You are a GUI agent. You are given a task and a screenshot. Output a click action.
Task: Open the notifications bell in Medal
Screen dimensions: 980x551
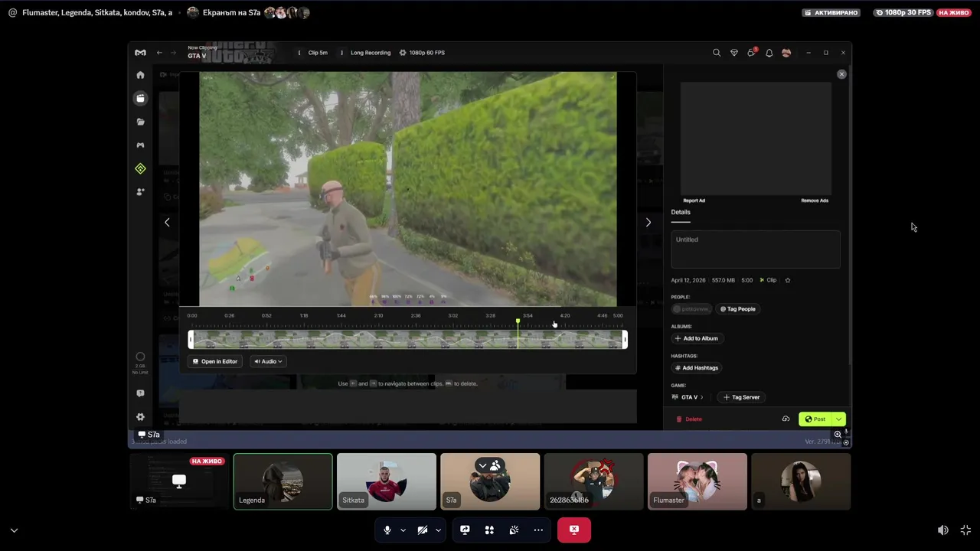pos(769,53)
